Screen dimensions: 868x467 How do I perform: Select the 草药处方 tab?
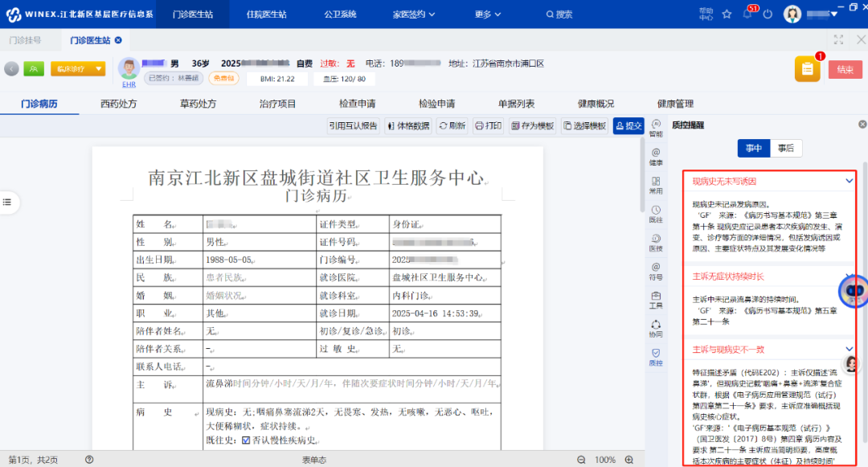[x=199, y=104]
